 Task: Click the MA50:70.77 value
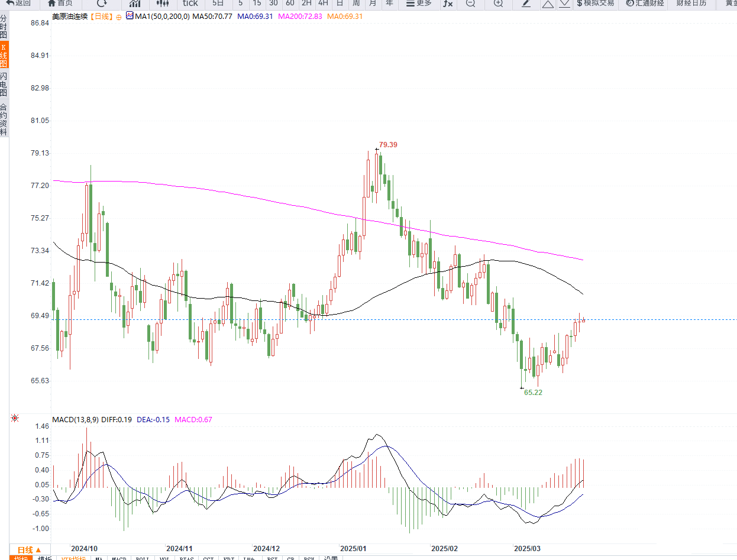[x=212, y=17]
